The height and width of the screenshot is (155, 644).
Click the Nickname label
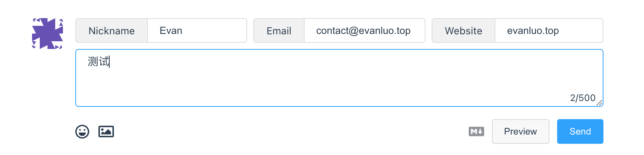112,31
